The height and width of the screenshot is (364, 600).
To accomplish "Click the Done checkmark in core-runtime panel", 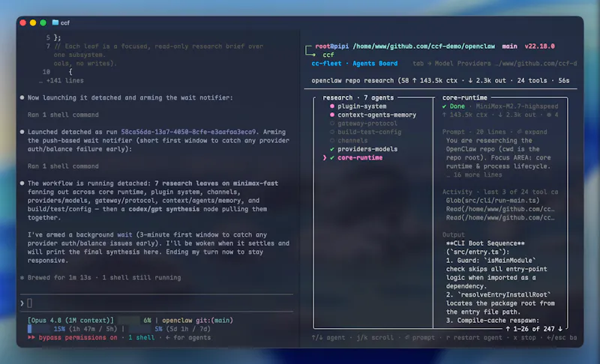I will pyautogui.click(x=444, y=106).
